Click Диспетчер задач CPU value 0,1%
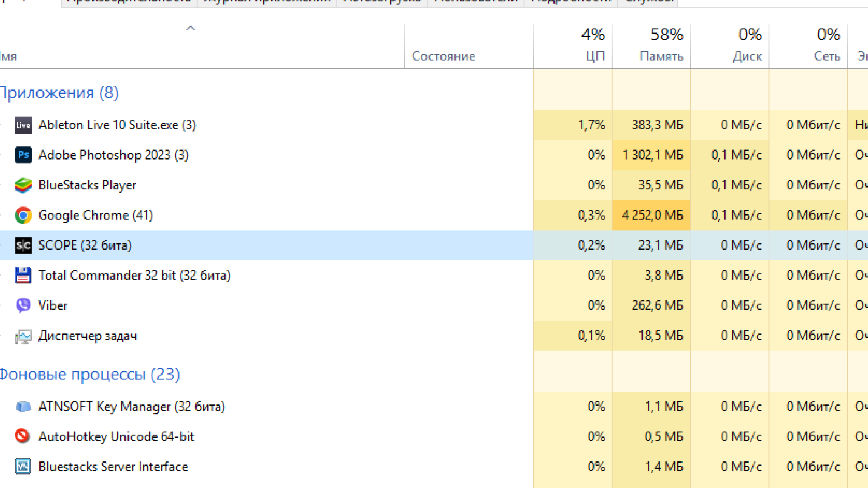The height and width of the screenshot is (488, 868). click(x=591, y=336)
